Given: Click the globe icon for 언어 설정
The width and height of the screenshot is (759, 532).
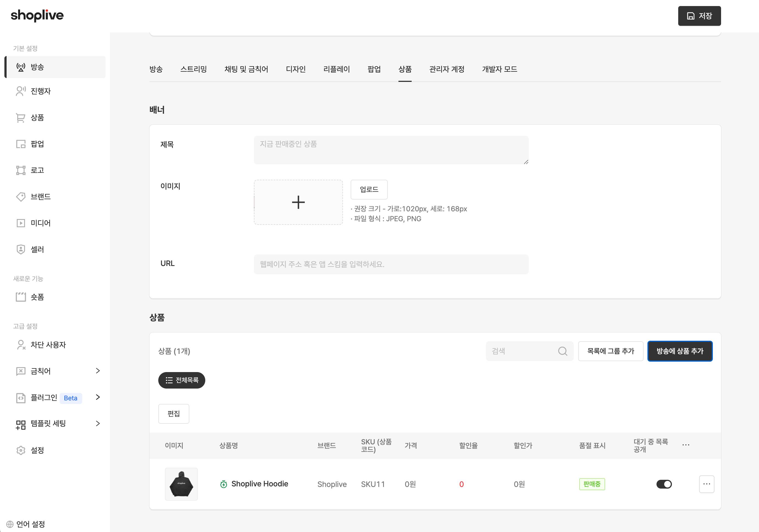Looking at the screenshot, I should pos(10,524).
